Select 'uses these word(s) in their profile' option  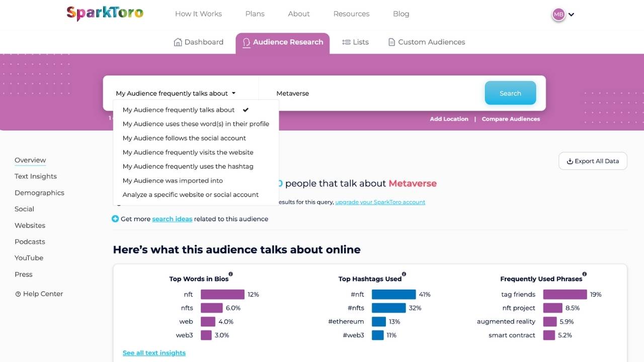pyautogui.click(x=196, y=124)
